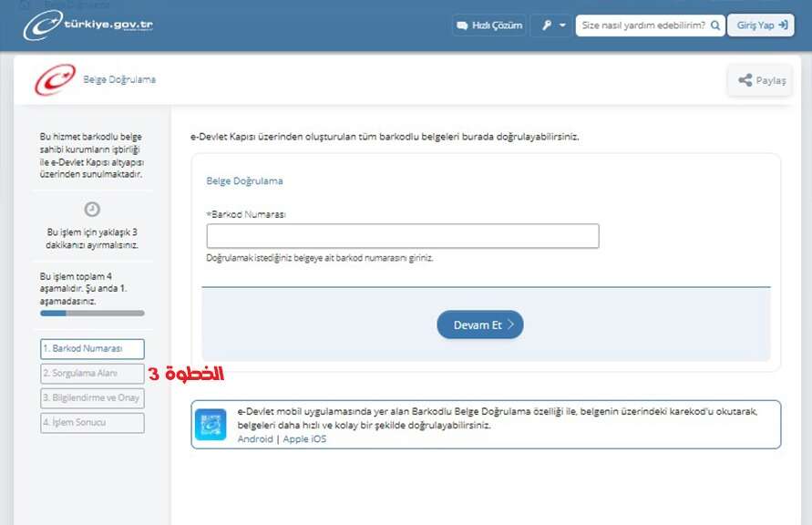This screenshot has width=812, height=525.
Task: Select step 4. İşlem Sonucu
Action: click(92, 423)
